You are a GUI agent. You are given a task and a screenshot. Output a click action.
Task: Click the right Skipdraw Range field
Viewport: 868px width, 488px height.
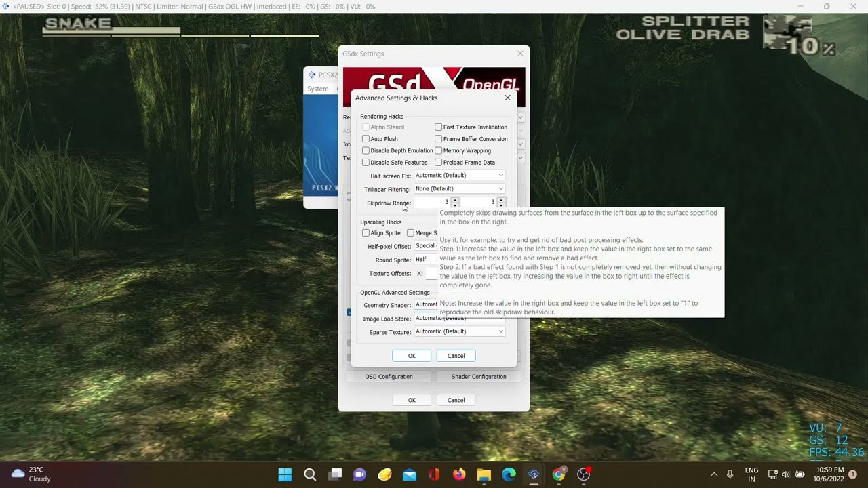pos(478,202)
